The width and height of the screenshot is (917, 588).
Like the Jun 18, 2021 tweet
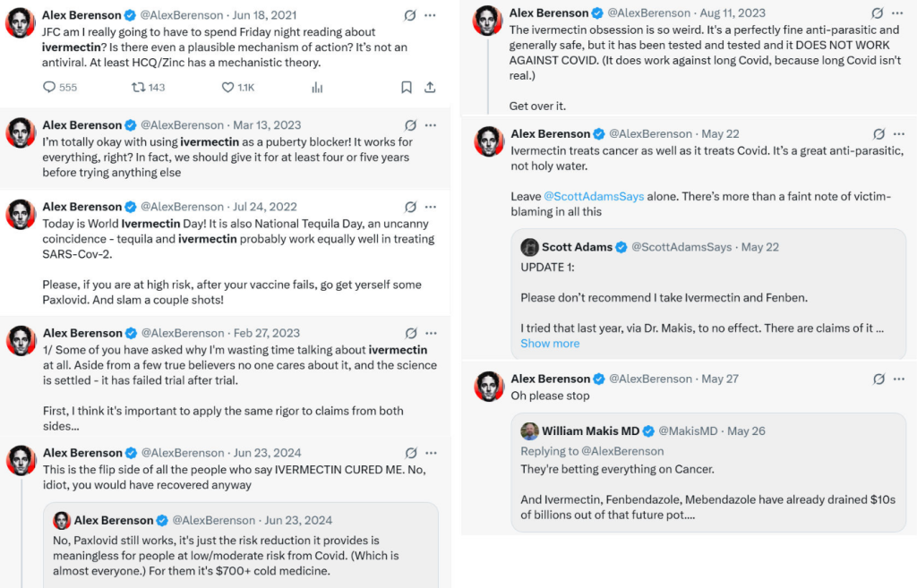227,87
